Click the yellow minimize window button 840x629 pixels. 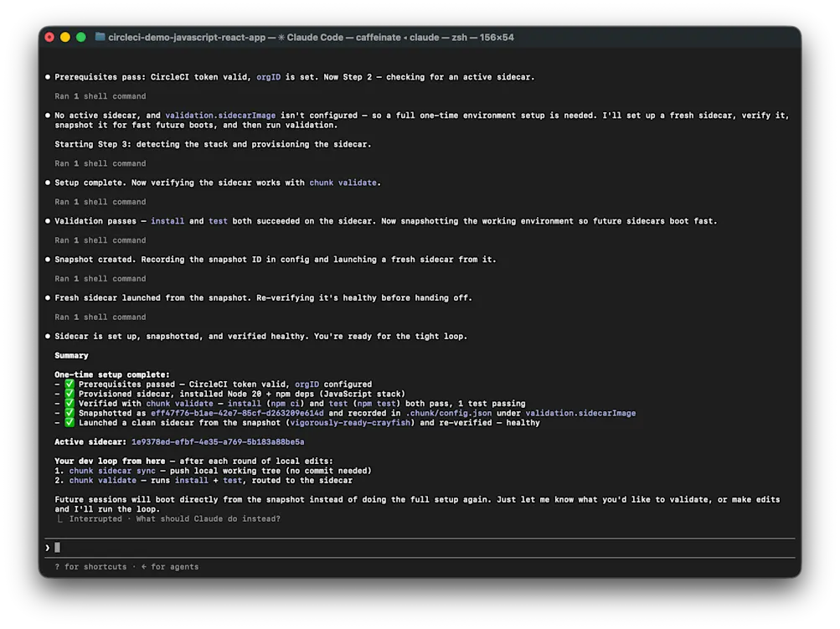(64, 37)
